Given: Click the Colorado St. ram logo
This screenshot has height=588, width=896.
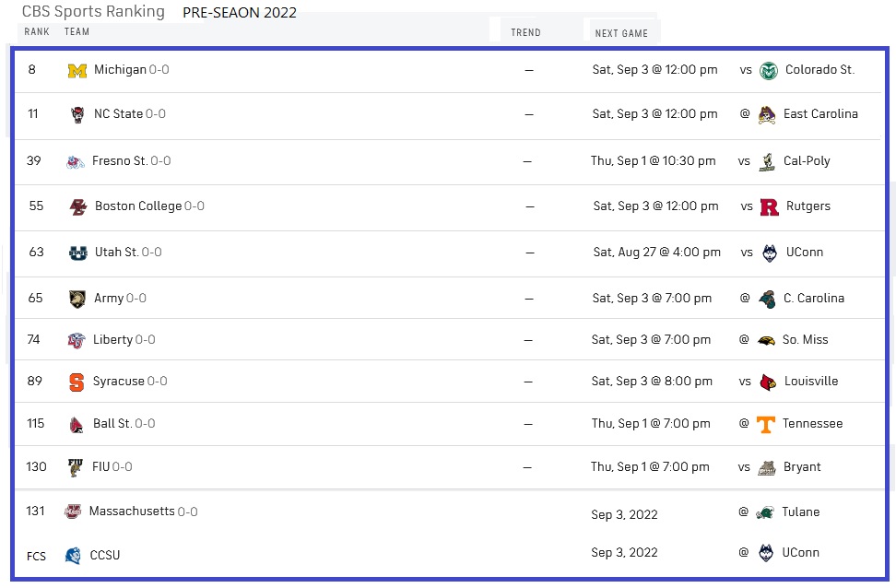Looking at the screenshot, I should coord(769,70).
